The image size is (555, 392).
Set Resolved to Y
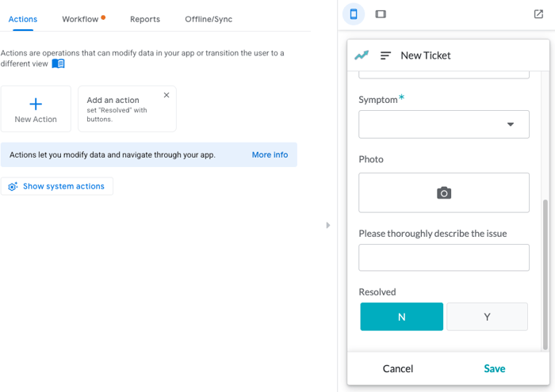(x=487, y=317)
